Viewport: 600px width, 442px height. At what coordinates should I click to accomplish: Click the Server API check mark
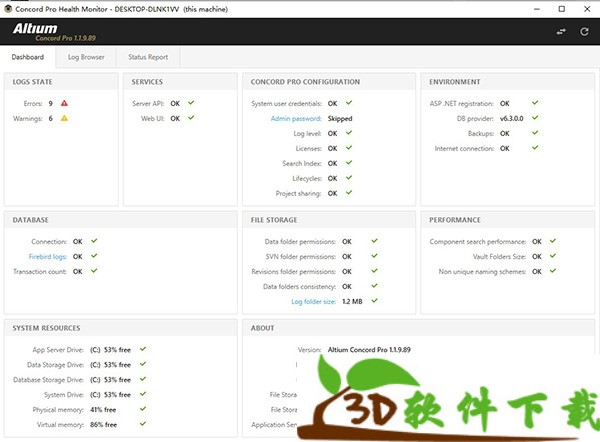click(191, 103)
